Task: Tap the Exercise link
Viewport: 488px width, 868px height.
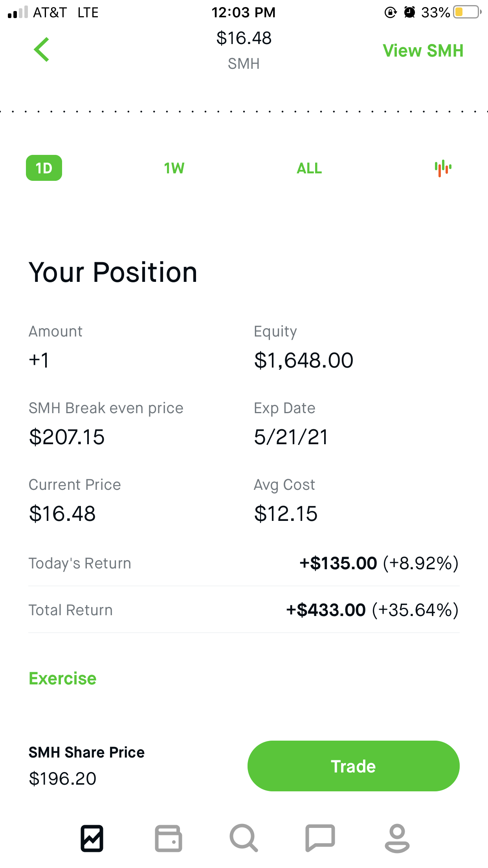Action: click(62, 679)
